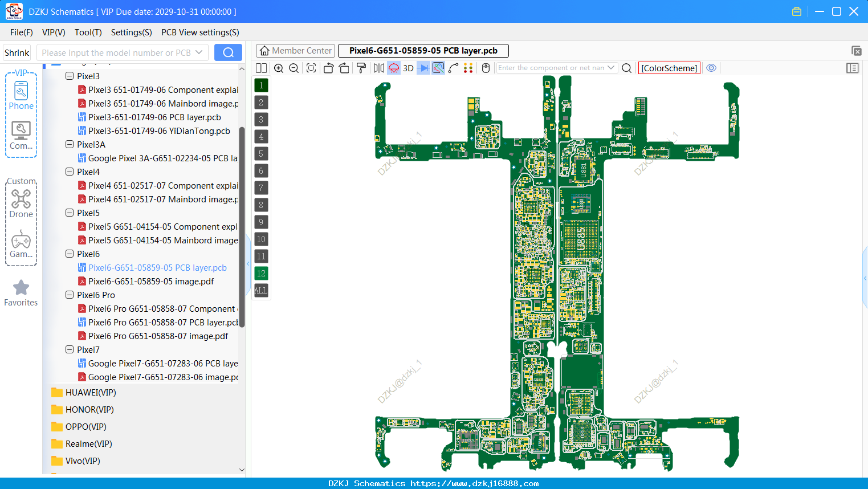Image resolution: width=868 pixels, height=489 pixels.
Task: Mirror the PCB view horizontally
Action: point(379,68)
